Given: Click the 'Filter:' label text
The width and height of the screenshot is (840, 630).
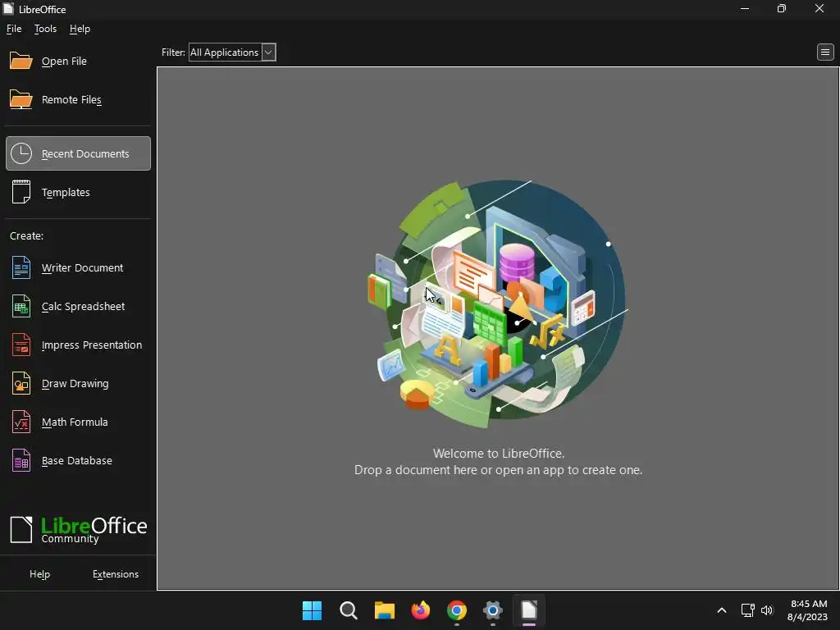Looking at the screenshot, I should [173, 52].
